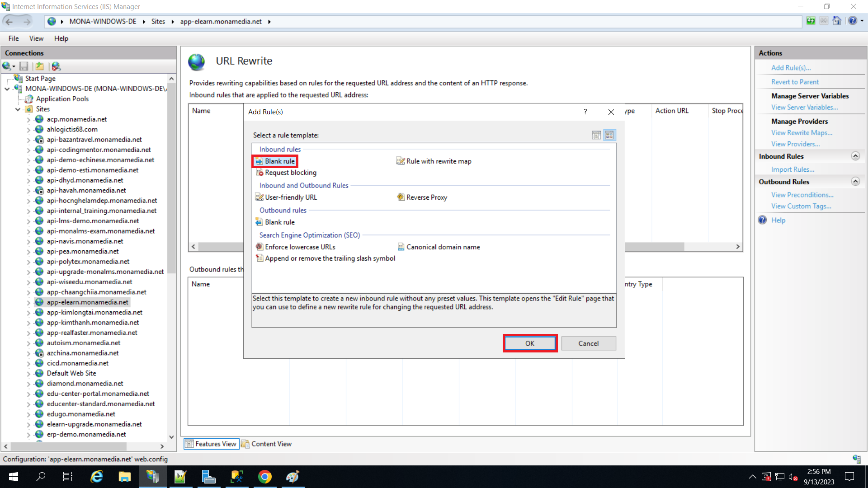Switch template list to details view icon

click(x=596, y=135)
